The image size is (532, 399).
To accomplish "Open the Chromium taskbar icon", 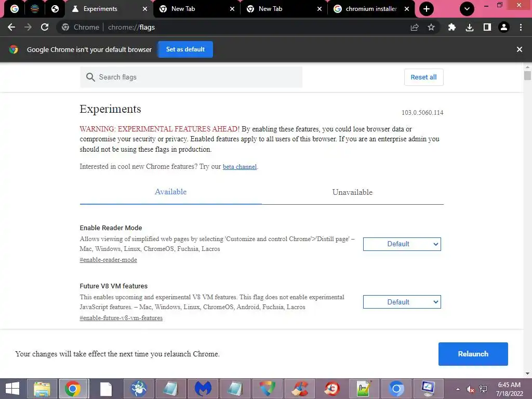I will [x=396, y=389].
